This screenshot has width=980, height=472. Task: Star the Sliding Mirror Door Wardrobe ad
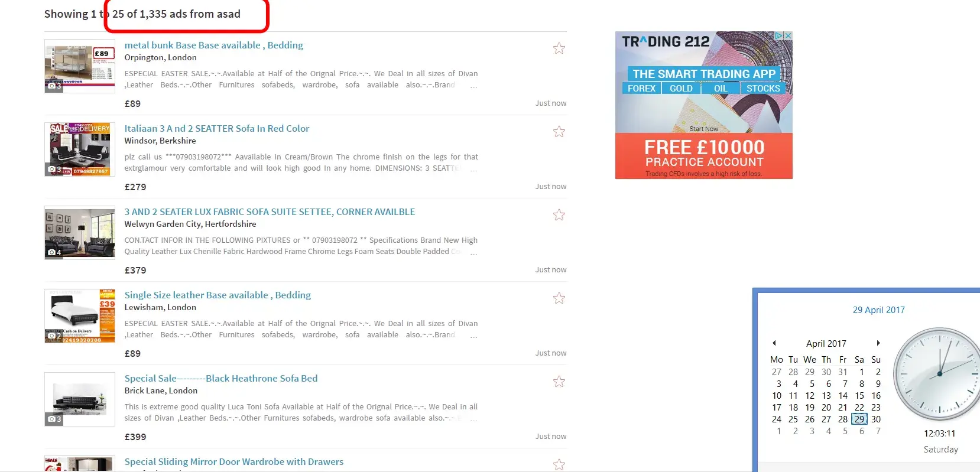[x=559, y=465]
